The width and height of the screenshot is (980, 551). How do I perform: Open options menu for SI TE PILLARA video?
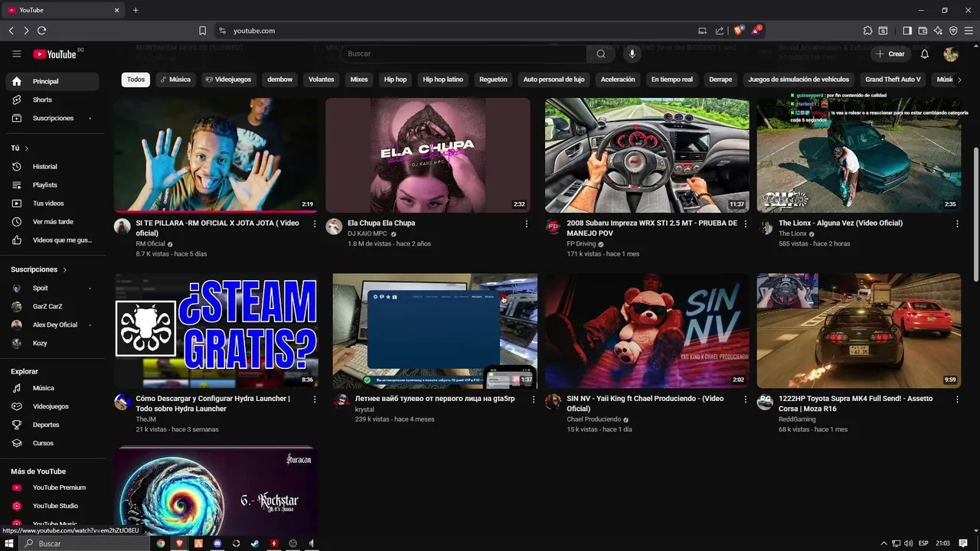click(x=315, y=223)
